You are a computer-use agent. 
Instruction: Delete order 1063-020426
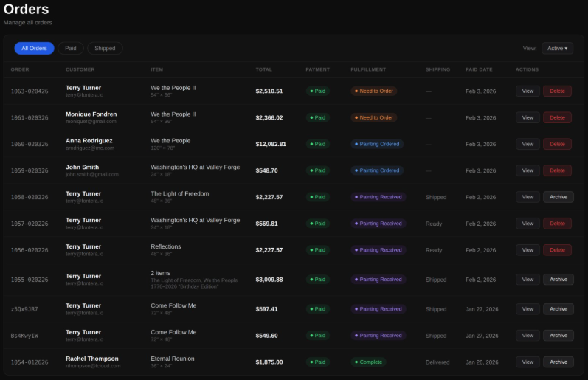[x=557, y=91]
